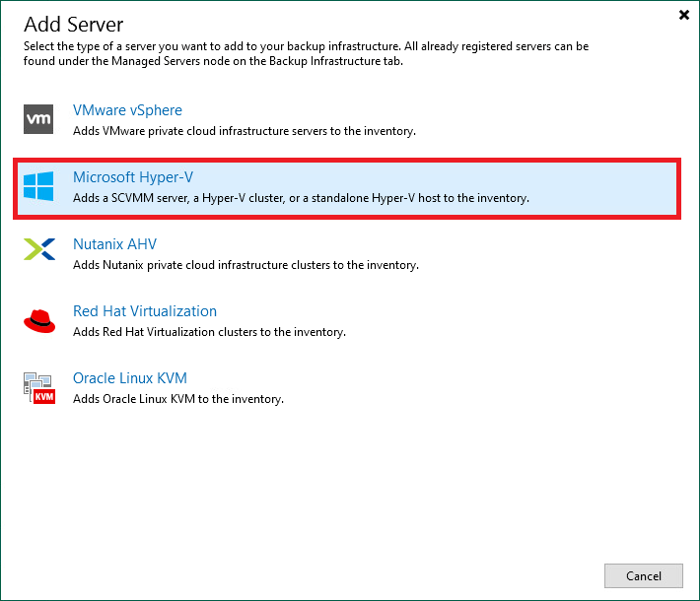Click the 'Adds a SCVMM server' description text
Screen dimensions: 700x601
pyautogui.click(x=301, y=198)
